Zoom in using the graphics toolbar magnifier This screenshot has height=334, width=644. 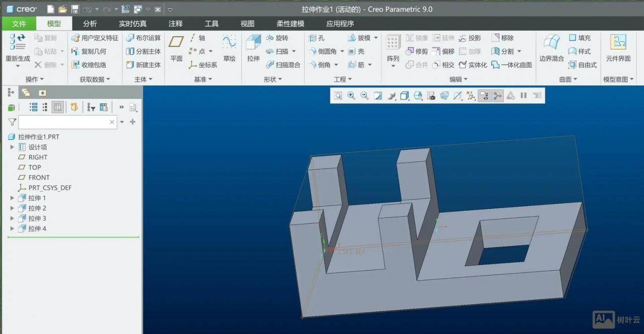tap(351, 96)
